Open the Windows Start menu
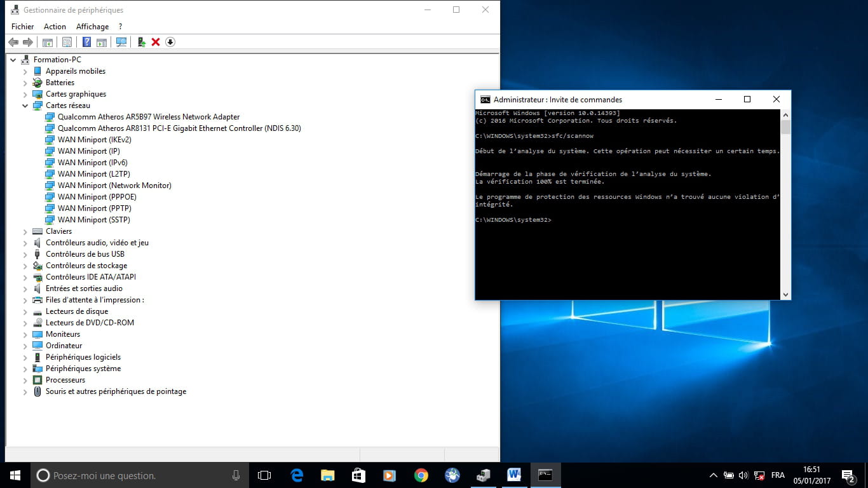Viewport: 868px width, 488px height. [x=15, y=475]
